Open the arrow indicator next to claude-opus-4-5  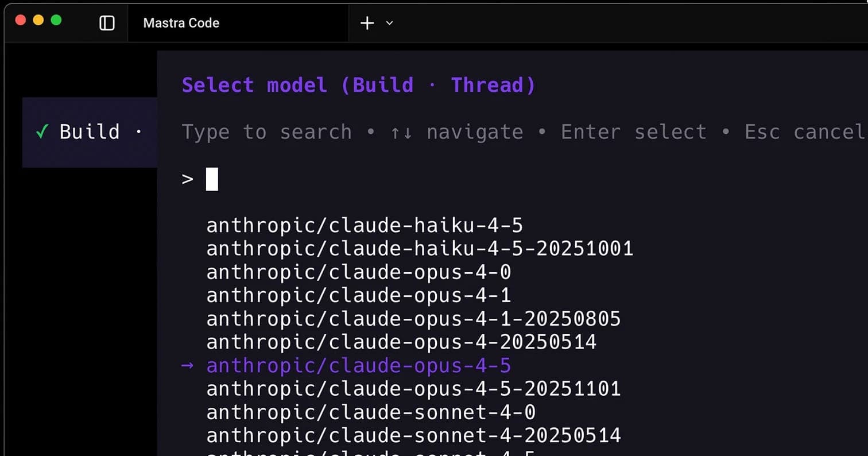(187, 365)
